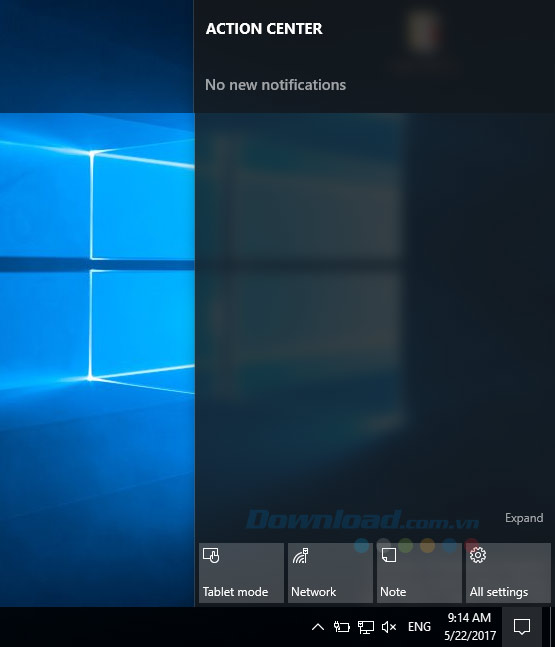Viewport: 555px width, 647px height.
Task: Open the ENG input language selector
Action: (x=419, y=627)
